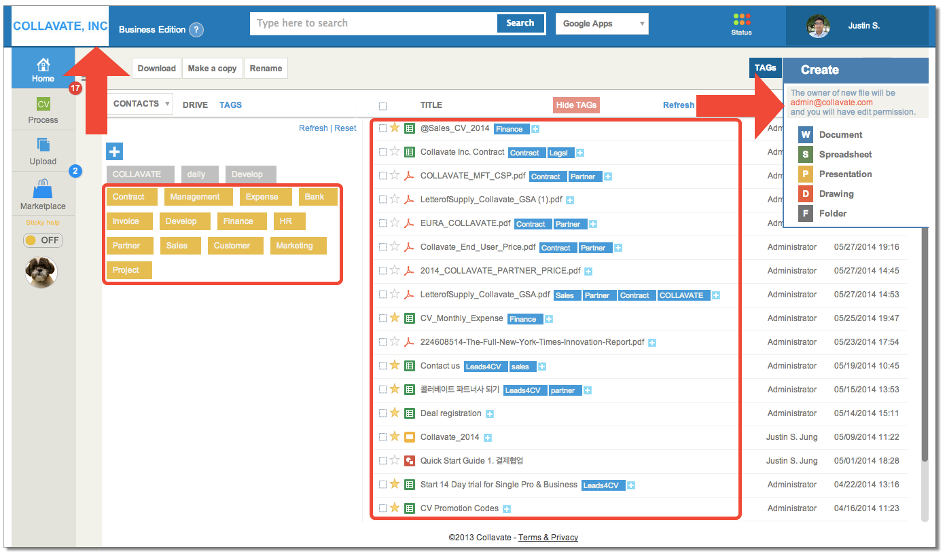Check the box for Deal registration
The width and height of the screenshot is (947, 560).
click(x=383, y=413)
